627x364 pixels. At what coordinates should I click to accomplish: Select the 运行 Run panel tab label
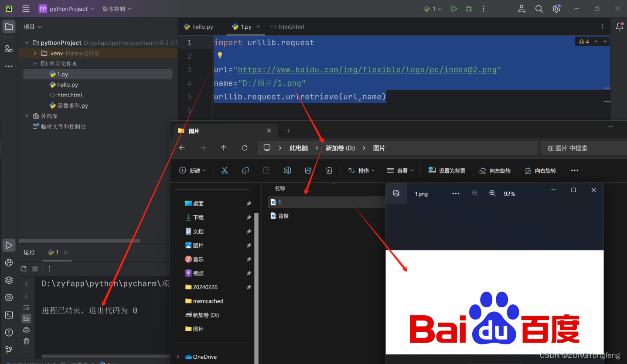(x=29, y=252)
